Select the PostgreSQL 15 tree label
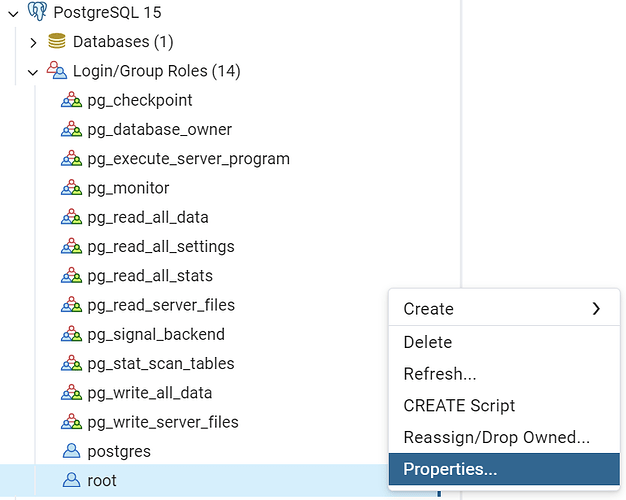The width and height of the screenshot is (626, 500). pos(107,12)
